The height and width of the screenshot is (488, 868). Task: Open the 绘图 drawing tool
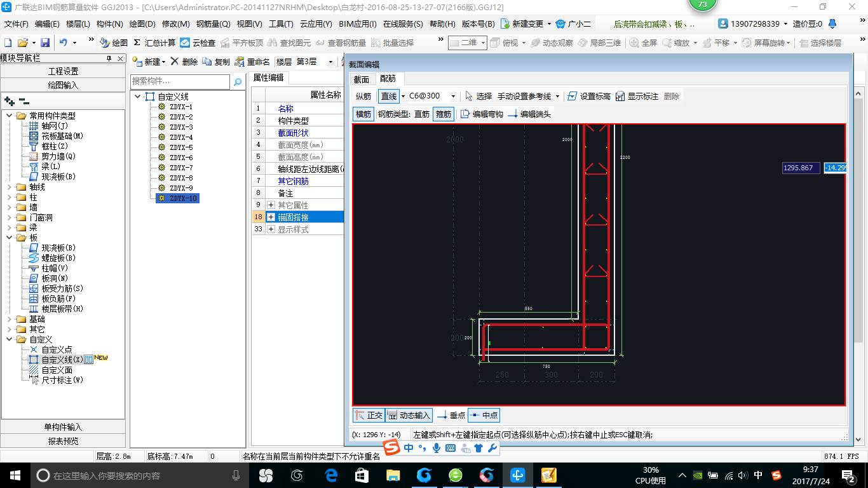114,43
